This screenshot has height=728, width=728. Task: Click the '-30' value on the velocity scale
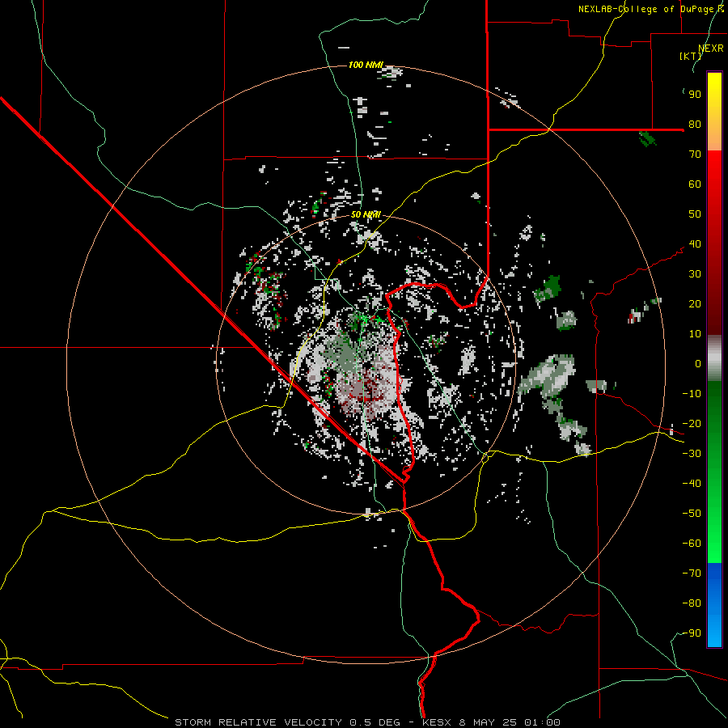tap(692, 454)
